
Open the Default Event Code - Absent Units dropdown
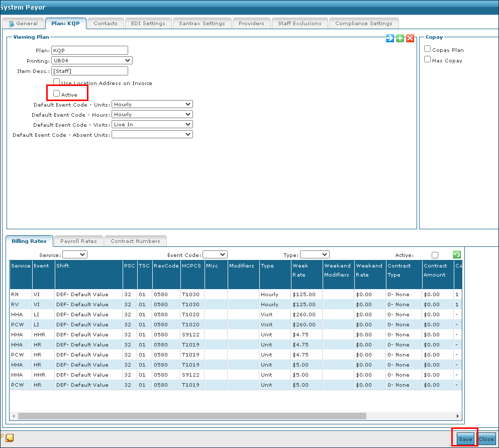pos(152,134)
